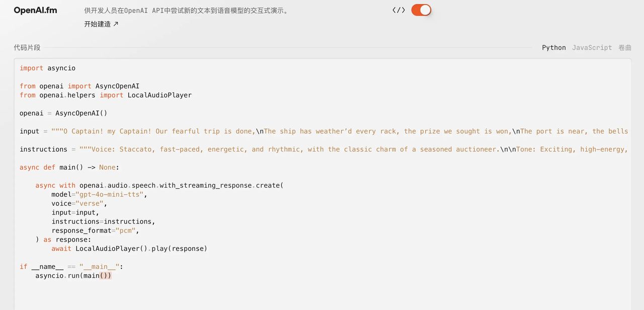
Task: Click the 代码片段 section label
Action: click(x=27, y=47)
